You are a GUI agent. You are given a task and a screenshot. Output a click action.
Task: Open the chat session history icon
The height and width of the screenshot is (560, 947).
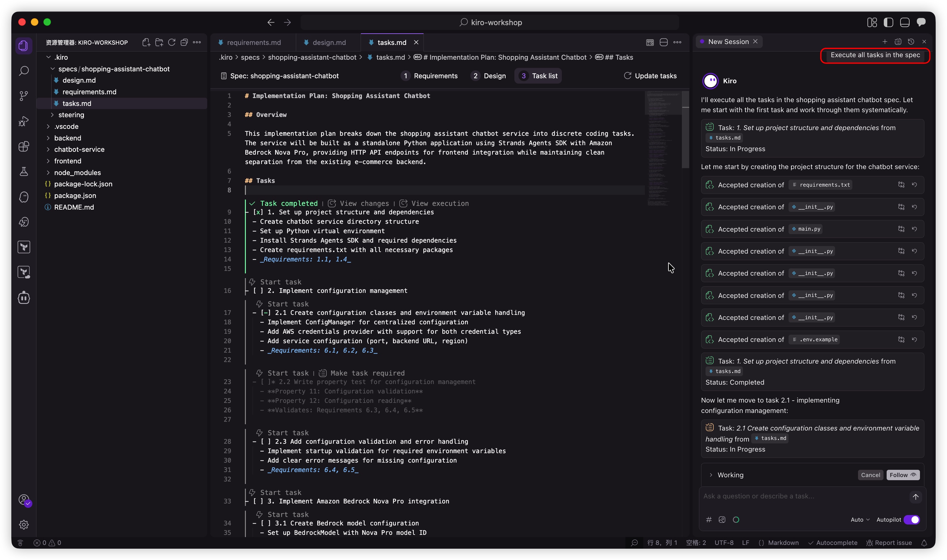click(911, 41)
